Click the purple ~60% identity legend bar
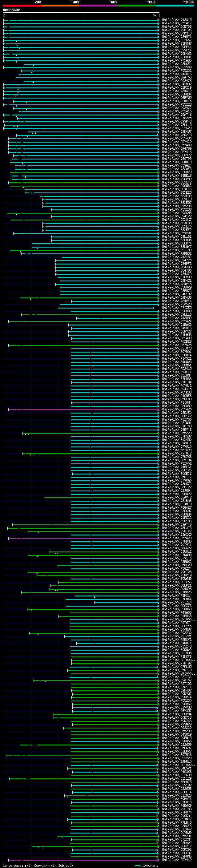The image size is (197, 868). (98, 6)
